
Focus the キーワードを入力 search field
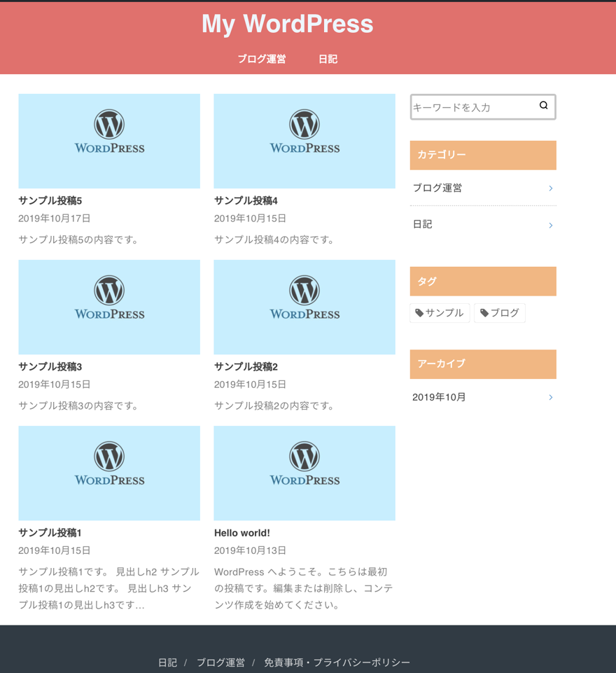point(472,107)
